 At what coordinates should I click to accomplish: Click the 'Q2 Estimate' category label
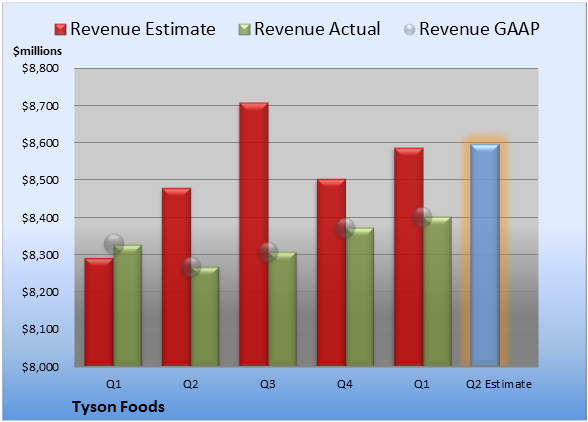499,384
